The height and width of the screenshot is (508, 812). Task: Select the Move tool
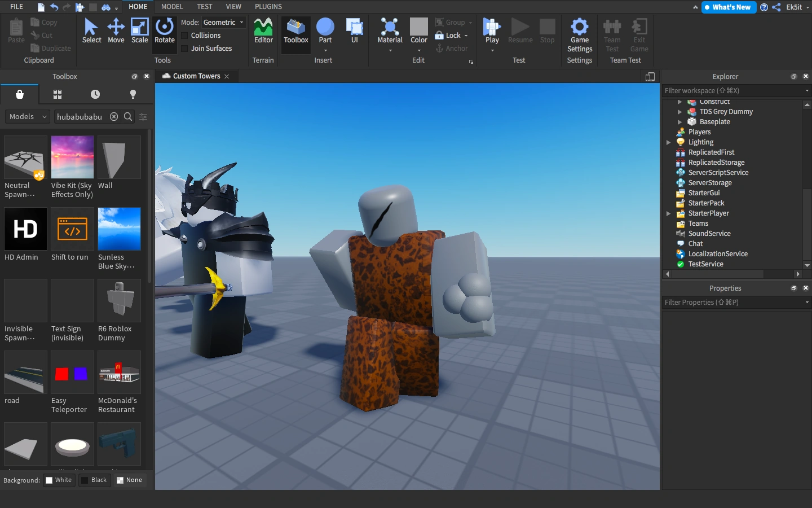[x=116, y=31]
